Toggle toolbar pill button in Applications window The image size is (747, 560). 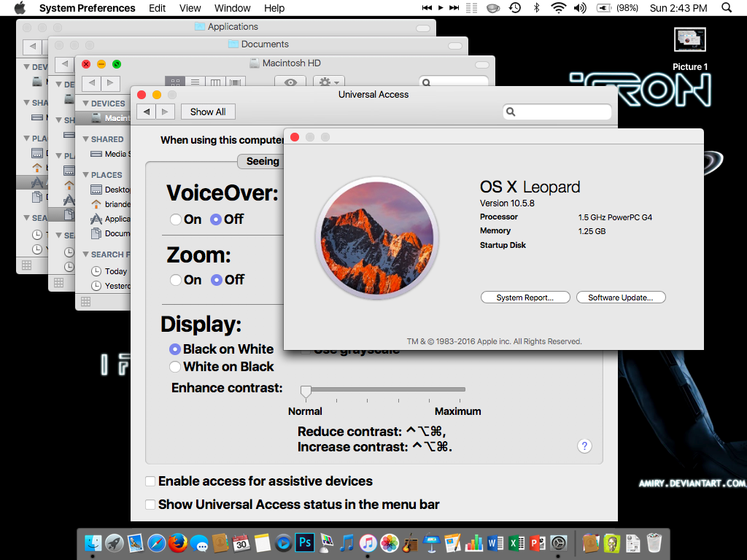click(422, 28)
